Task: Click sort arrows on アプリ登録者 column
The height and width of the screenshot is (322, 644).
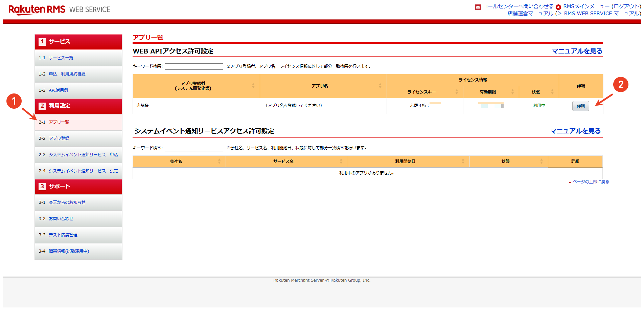Action: pos(253,86)
